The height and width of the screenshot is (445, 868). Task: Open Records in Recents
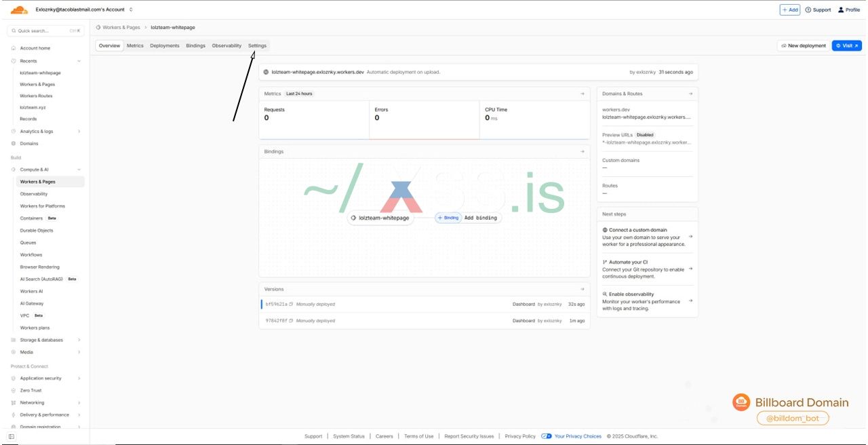tap(28, 119)
